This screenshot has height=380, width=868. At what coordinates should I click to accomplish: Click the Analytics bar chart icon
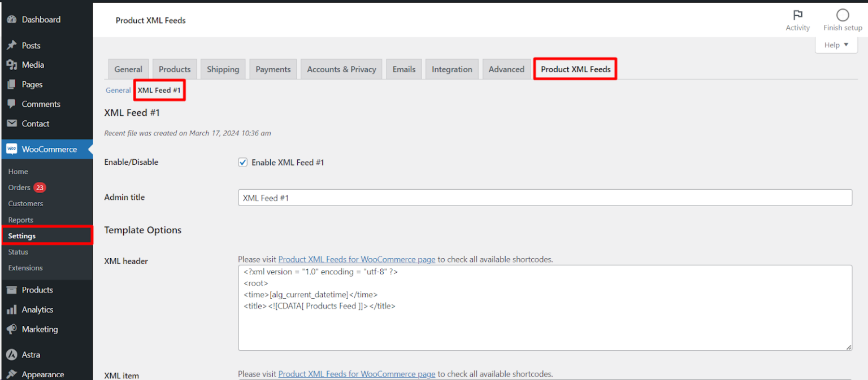pos(11,310)
